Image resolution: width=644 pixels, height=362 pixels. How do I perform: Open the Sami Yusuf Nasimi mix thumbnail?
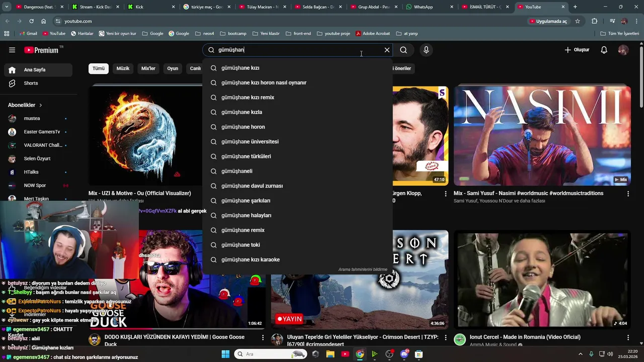tap(542, 136)
